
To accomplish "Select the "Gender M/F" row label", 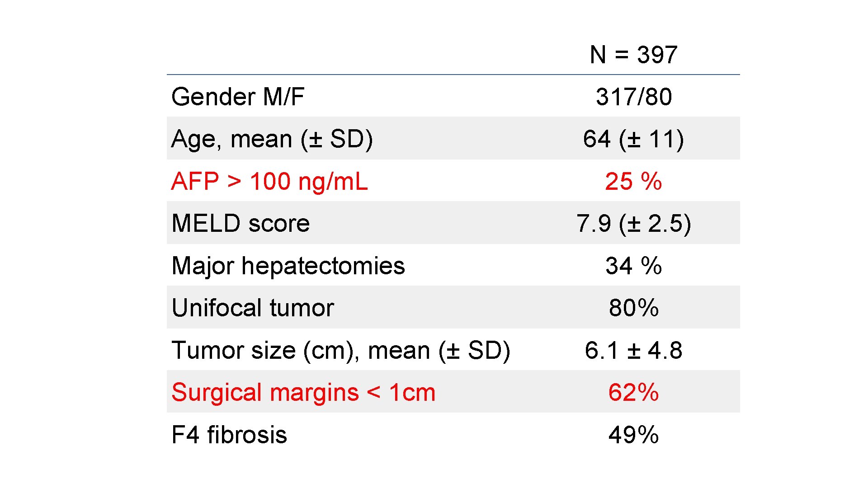I will tap(238, 97).
